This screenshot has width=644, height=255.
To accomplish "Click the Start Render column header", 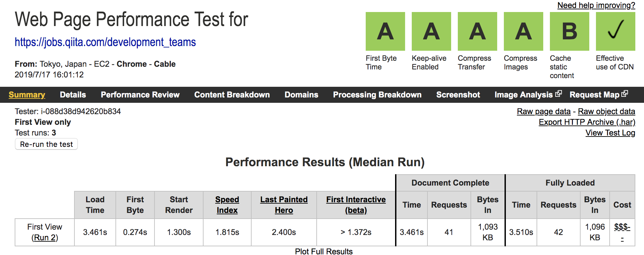I will (179, 205).
